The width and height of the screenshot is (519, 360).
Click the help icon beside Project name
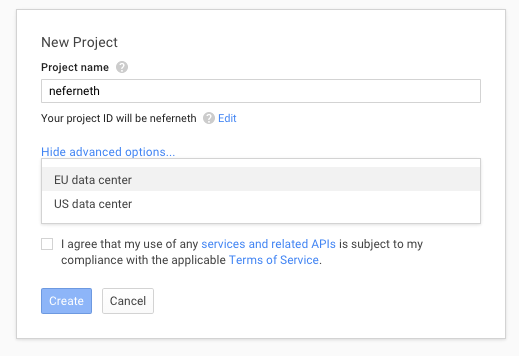[x=122, y=67]
